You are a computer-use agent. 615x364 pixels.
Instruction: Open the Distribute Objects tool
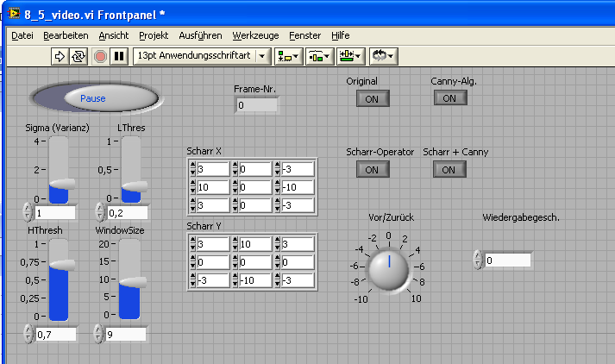pyautogui.click(x=317, y=56)
